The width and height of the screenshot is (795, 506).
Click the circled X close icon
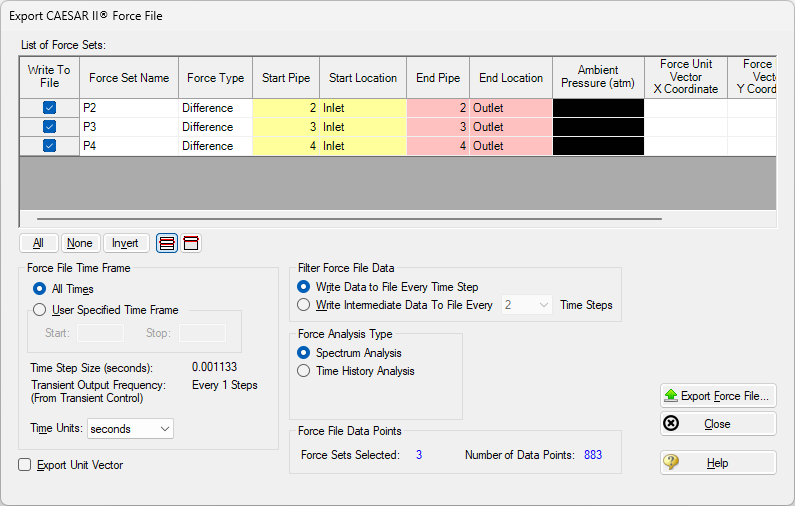point(671,423)
